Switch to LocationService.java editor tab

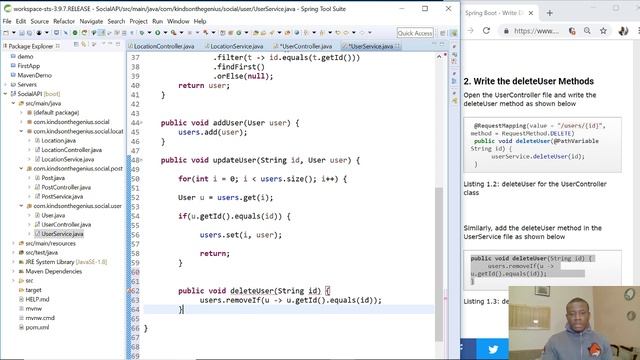236,46
